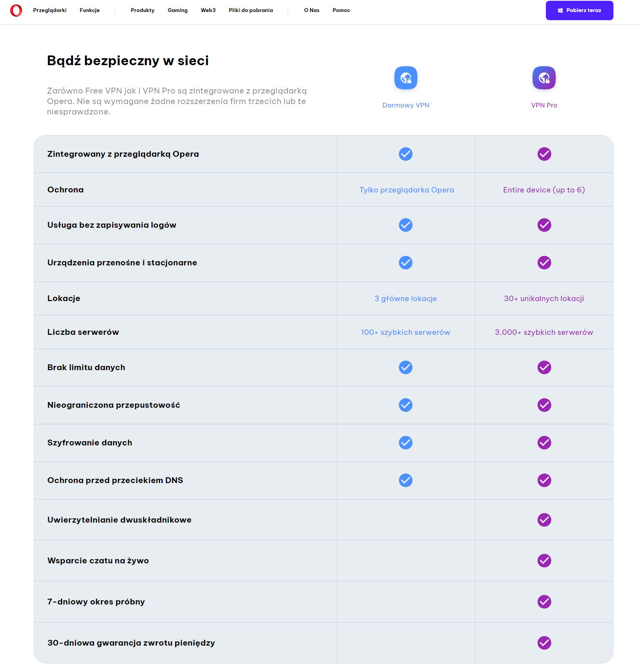Click purple checkmark for 30-dniowa gwarancja zwrotu pieniędzy
Screen dimensions: 641x672
(544, 643)
